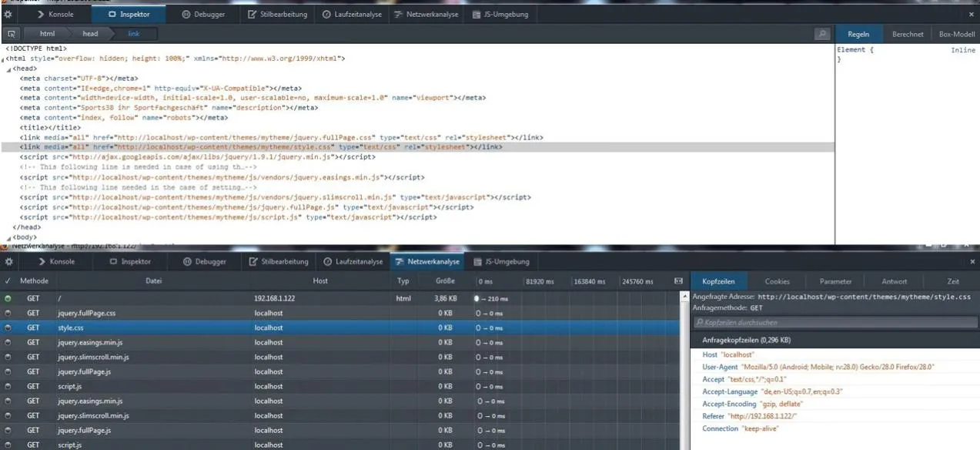
Task: Select the empty title element line
Action: point(50,128)
